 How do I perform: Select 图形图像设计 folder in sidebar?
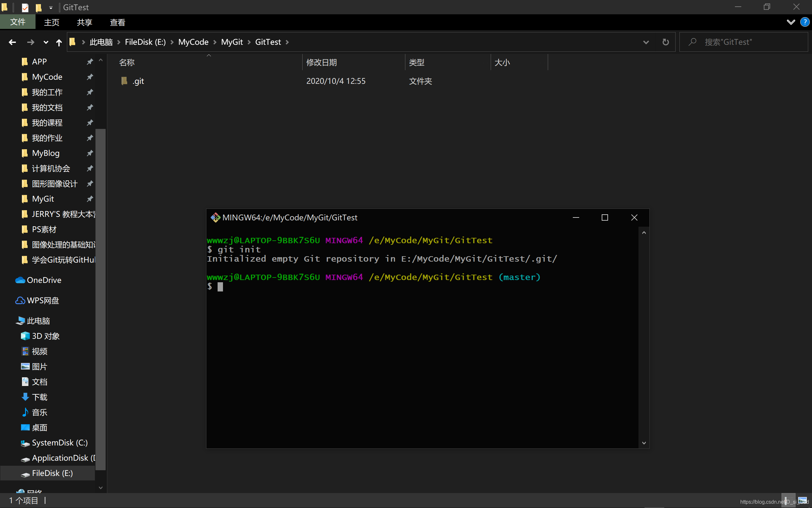coord(54,184)
